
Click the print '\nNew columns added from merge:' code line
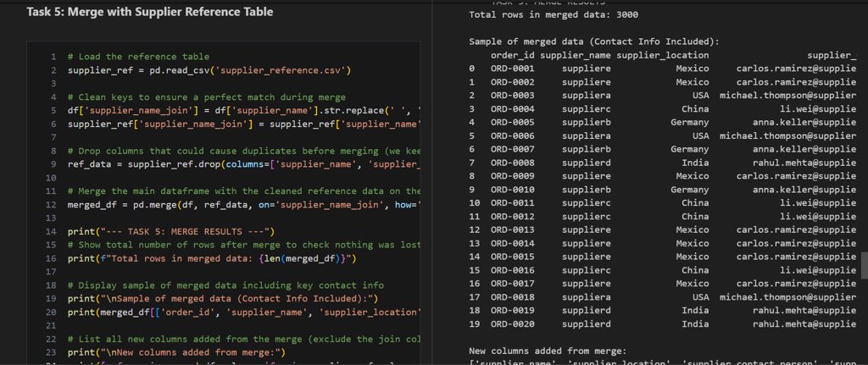[x=176, y=352]
